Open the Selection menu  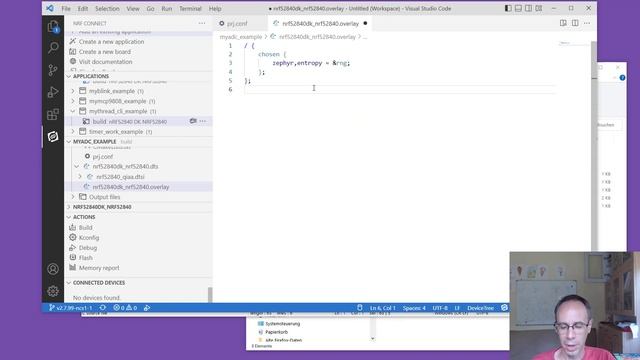pyautogui.click(x=107, y=9)
